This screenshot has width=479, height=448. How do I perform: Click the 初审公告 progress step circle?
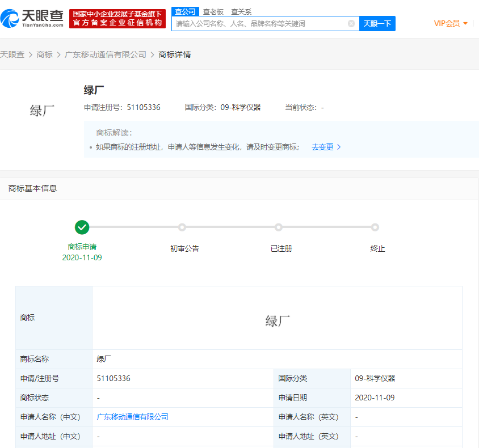pyautogui.click(x=182, y=227)
